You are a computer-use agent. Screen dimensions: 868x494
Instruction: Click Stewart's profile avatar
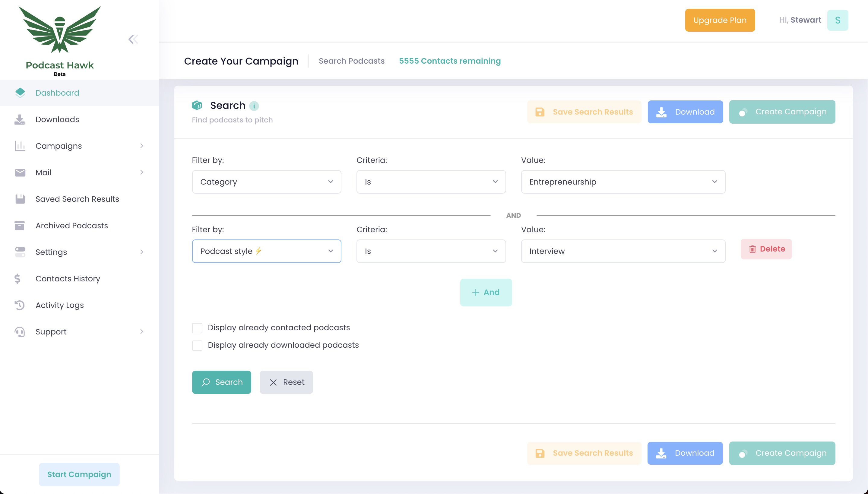click(837, 21)
